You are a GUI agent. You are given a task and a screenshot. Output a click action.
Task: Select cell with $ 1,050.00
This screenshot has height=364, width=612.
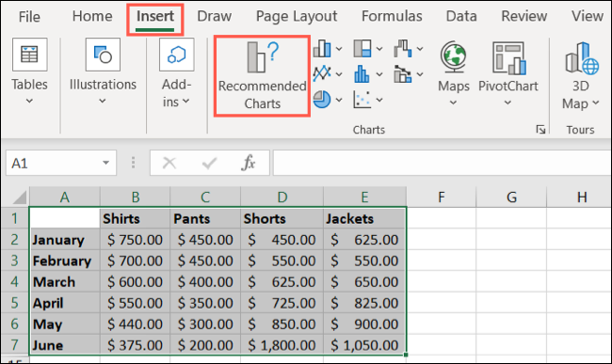(364, 344)
